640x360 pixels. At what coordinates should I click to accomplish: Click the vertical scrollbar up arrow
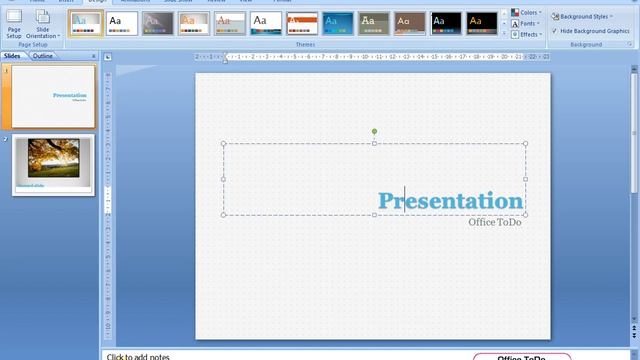pos(634,69)
